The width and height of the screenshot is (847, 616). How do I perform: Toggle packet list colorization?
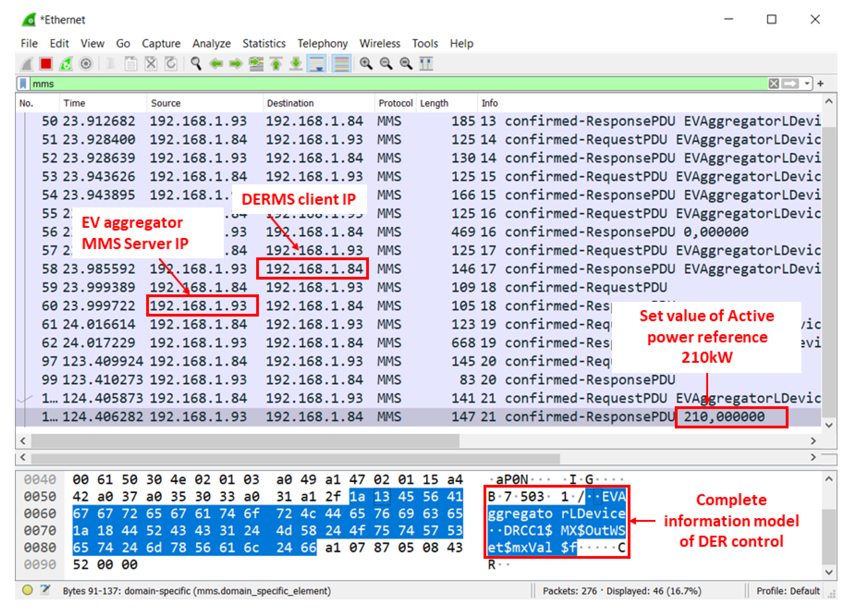(341, 64)
